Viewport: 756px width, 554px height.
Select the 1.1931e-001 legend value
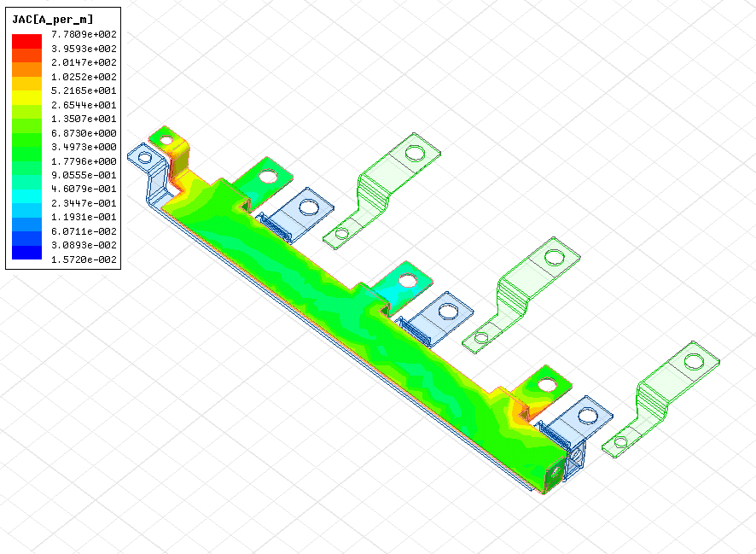tap(84, 217)
